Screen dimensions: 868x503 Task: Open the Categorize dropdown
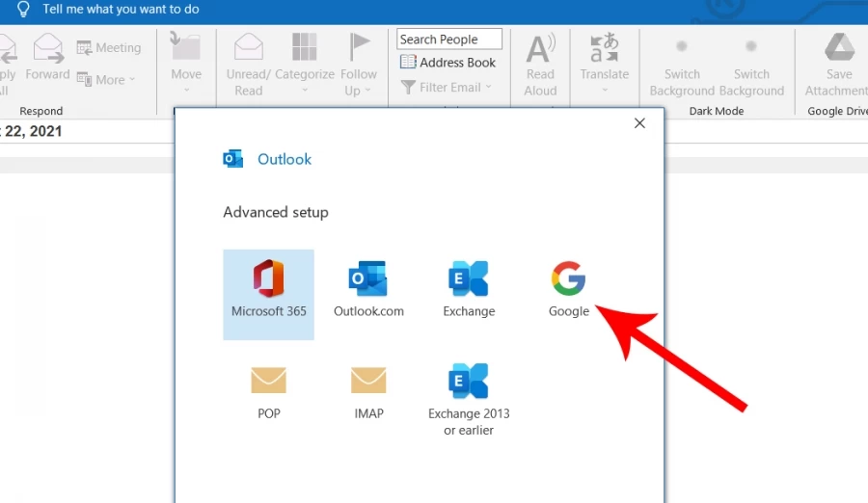coord(305,63)
